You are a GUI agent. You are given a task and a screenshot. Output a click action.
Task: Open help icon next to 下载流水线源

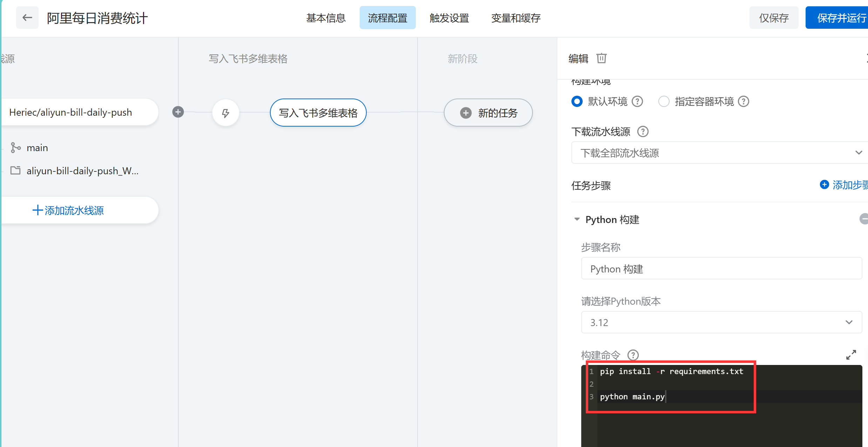coord(643,132)
